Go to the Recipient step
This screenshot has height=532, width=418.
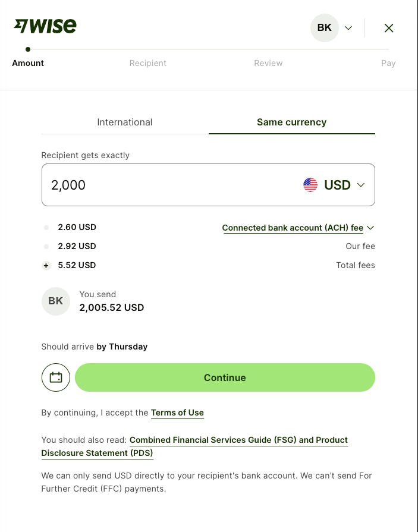(148, 63)
